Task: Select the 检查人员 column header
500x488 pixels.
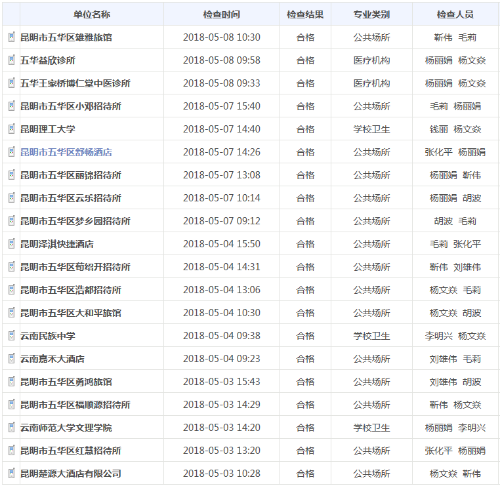Action: point(455,14)
